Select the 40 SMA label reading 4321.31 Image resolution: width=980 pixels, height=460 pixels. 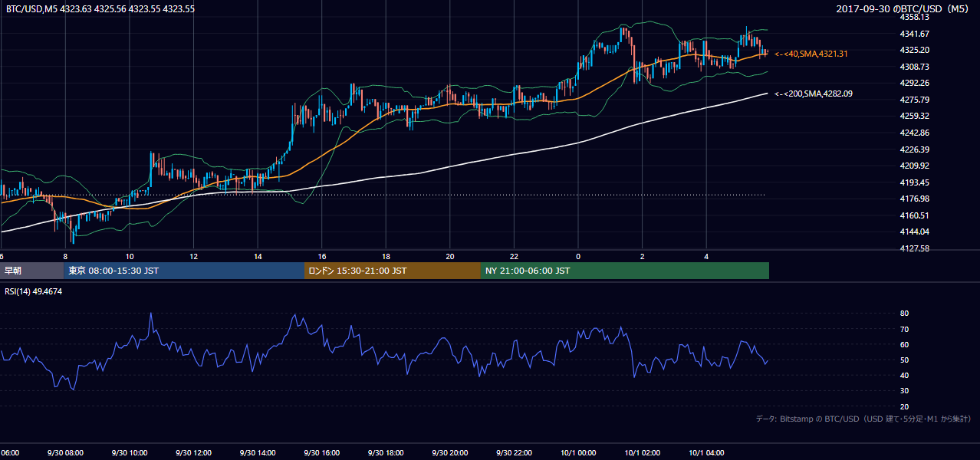[811, 54]
